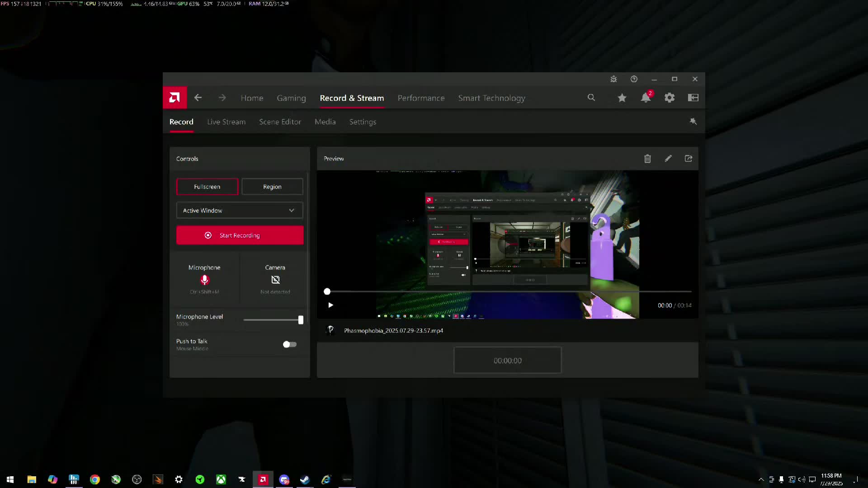Play the preview video
This screenshot has width=868, height=488.
(330, 305)
